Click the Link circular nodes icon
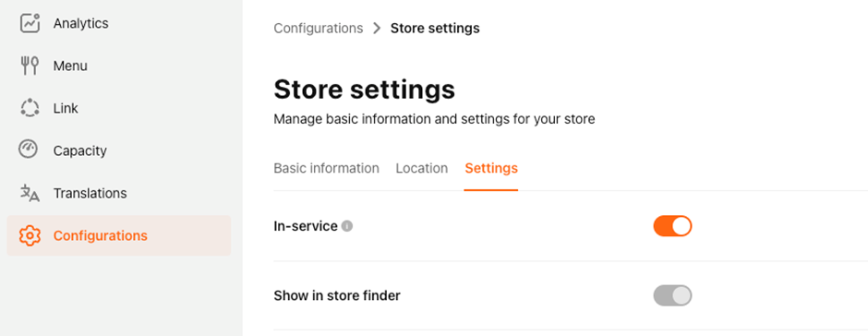 click(30, 108)
